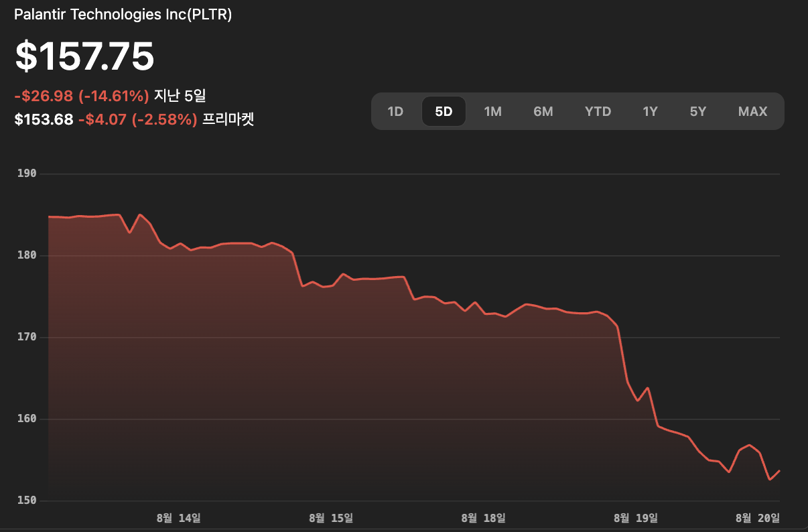This screenshot has height=532, width=808.
Task: Switch chart to 6M range
Action: 543,111
